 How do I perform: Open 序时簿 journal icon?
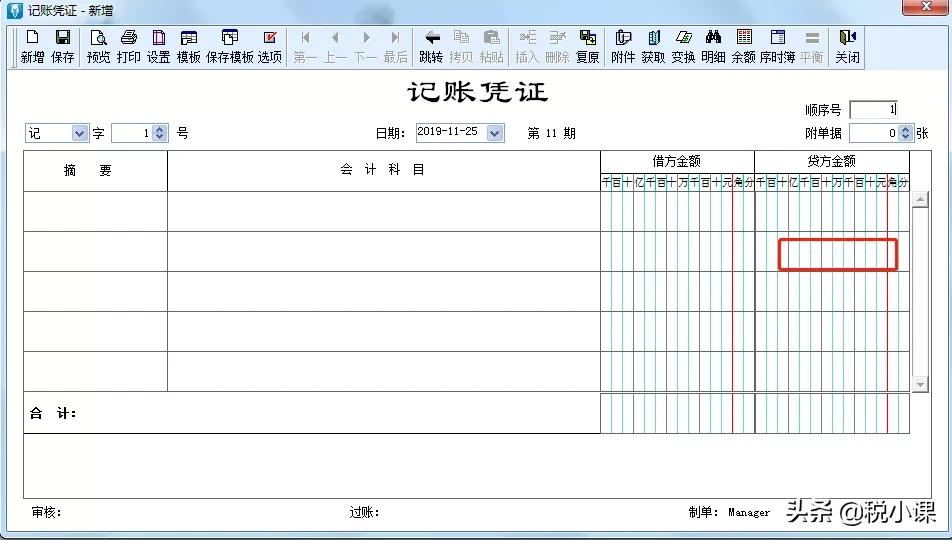(x=778, y=46)
